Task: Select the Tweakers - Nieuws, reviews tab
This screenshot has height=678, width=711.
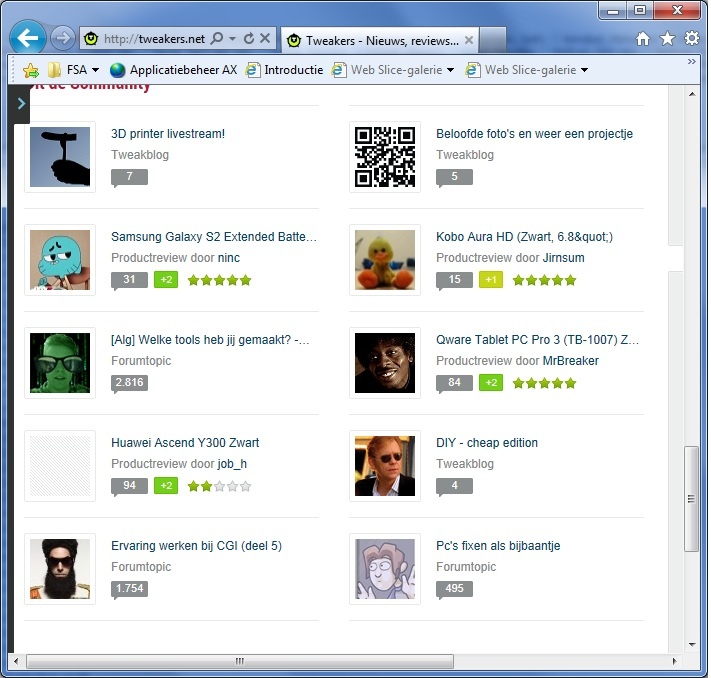Action: coord(381,41)
